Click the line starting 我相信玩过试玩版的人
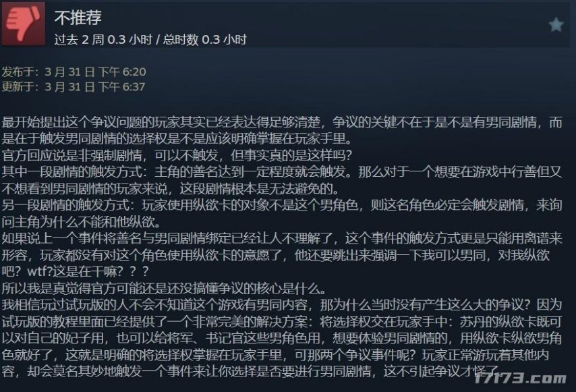This screenshot has width=576, height=392. 282,305
